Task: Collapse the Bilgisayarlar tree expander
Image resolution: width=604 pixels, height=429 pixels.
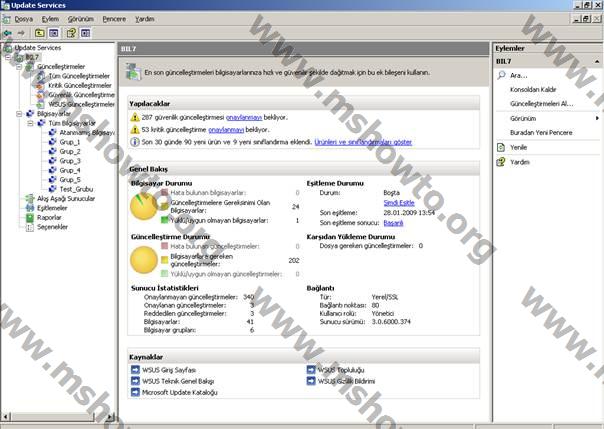Action: click(19, 114)
